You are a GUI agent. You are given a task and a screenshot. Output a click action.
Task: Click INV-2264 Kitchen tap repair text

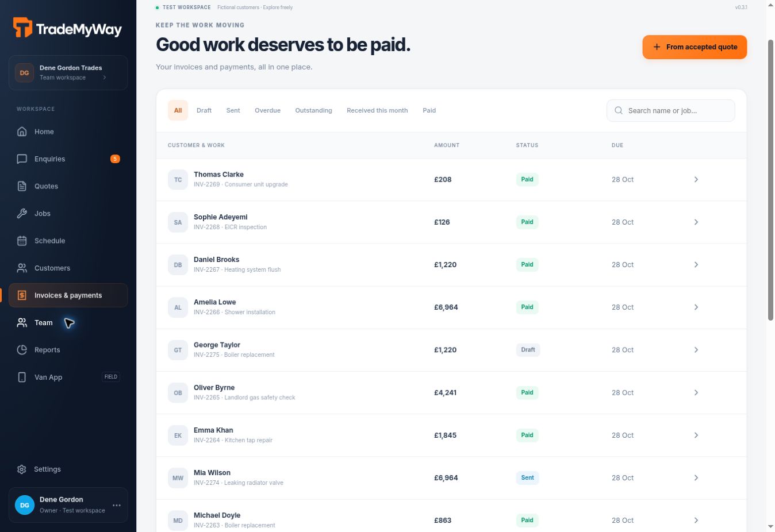[x=233, y=440]
